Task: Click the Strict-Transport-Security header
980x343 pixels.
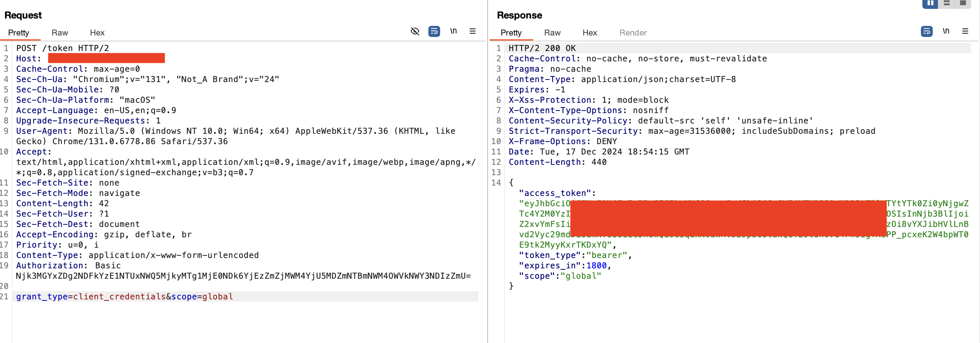Action: (x=692, y=131)
